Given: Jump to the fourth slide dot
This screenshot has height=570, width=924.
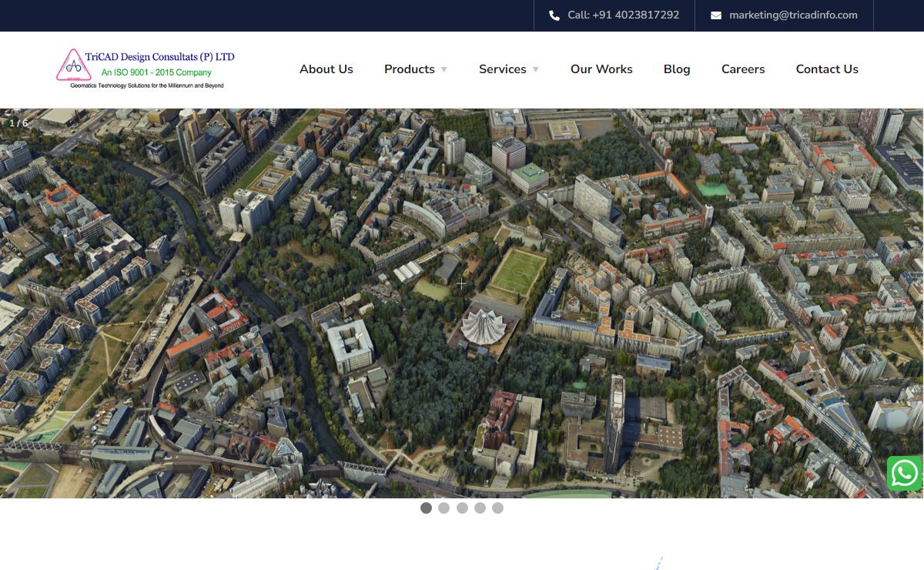Looking at the screenshot, I should tap(480, 508).
